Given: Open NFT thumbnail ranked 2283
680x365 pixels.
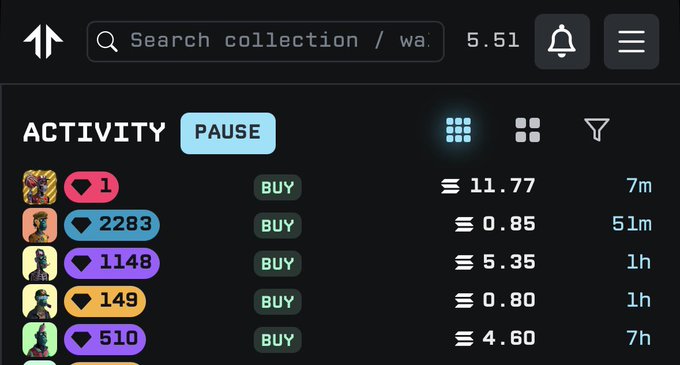Looking at the screenshot, I should pyautogui.click(x=39, y=225).
